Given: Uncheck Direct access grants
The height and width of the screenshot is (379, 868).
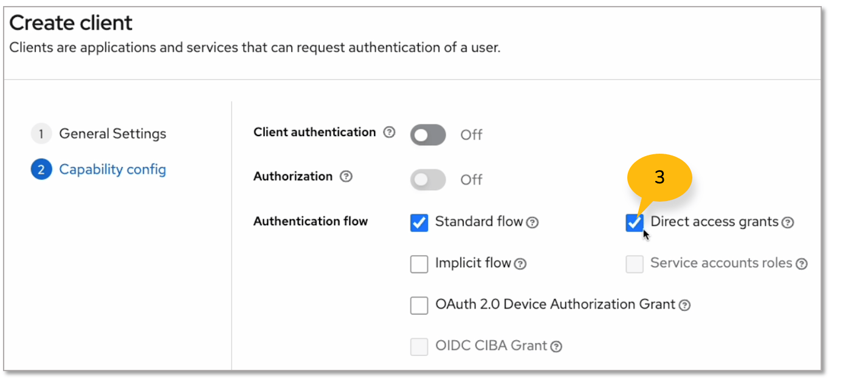Looking at the screenshot, I should point(634,222).
